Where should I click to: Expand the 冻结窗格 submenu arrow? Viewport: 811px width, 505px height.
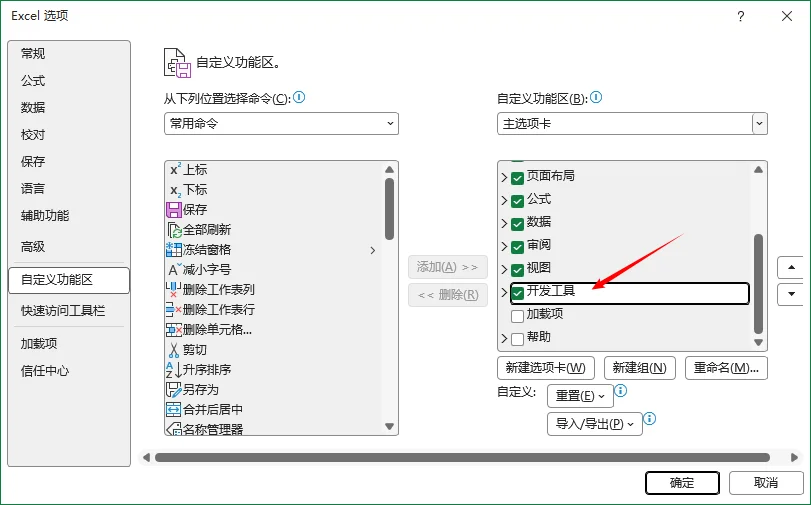[373, 250]
